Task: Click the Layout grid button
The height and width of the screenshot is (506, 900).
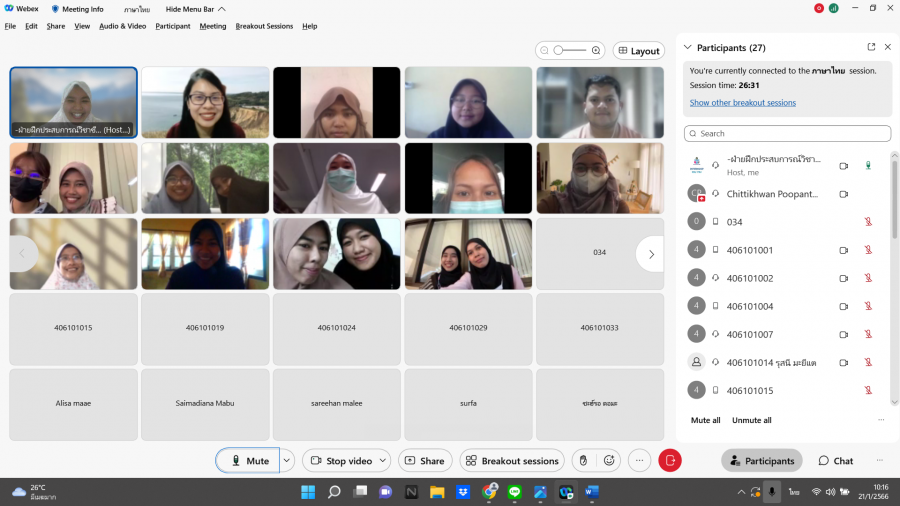Action: [x=638, y=51]
